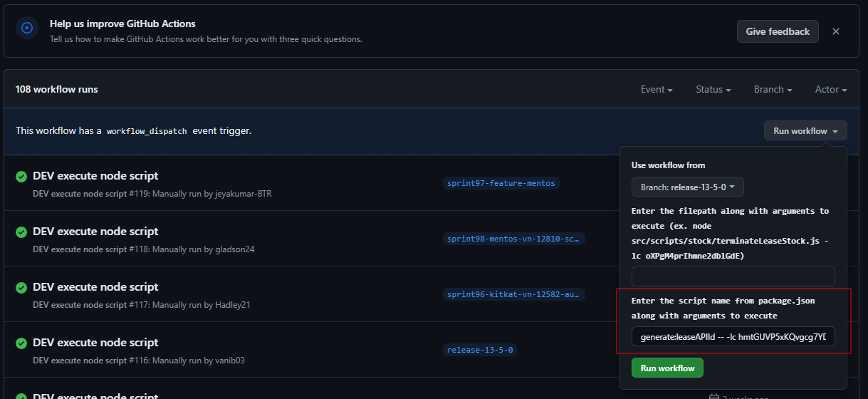This screenshot has height=399, width=868.
Task: Open the Actor filter dropdown
Action: [831, 90]
